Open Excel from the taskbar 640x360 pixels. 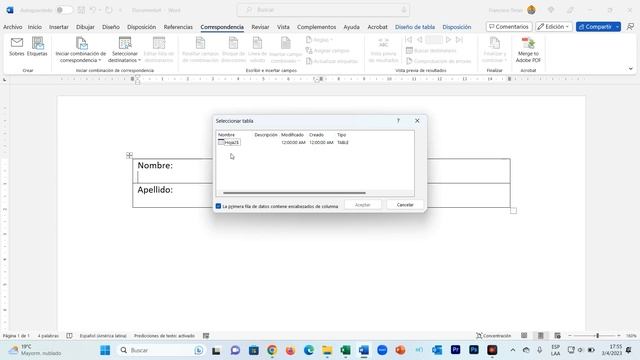coord(345,350)
